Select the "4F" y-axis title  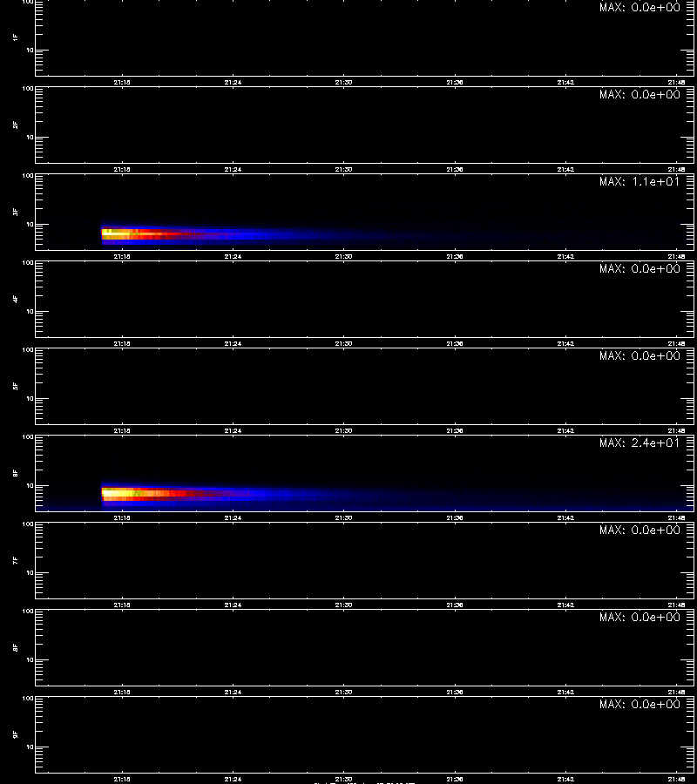pyautogui.click(x=16, y=299)
